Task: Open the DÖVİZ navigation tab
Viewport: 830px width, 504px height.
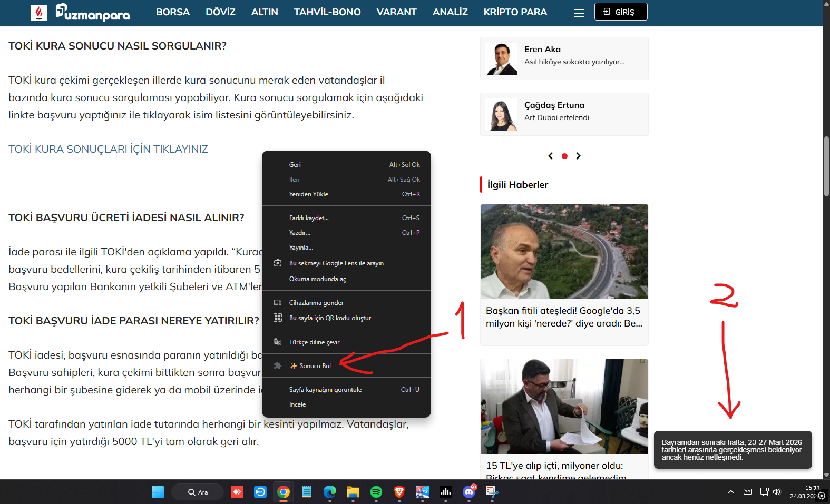Action: coord(220,12)
